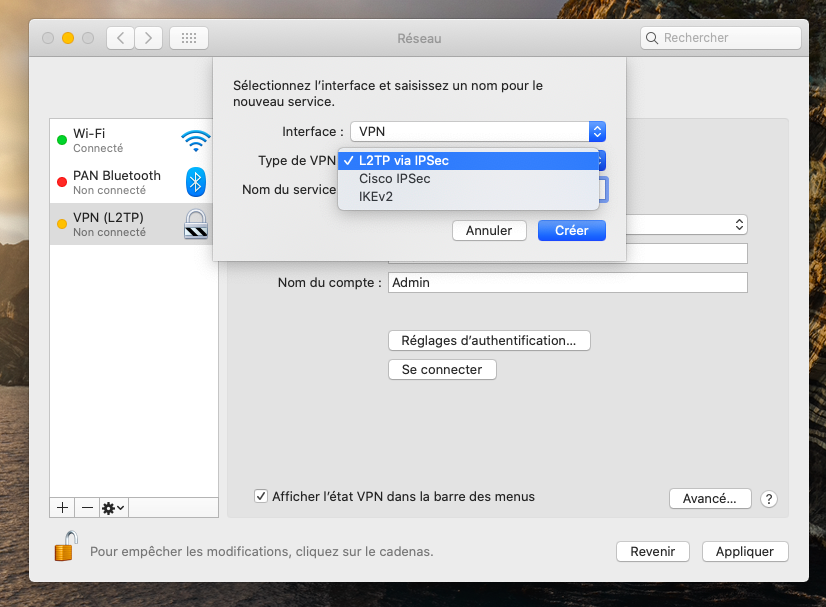Click the Créer button

(x=571, y=230)
